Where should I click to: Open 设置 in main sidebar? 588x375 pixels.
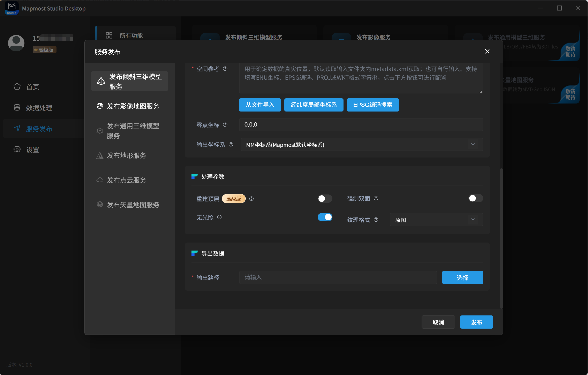click(x=44, y=150)
